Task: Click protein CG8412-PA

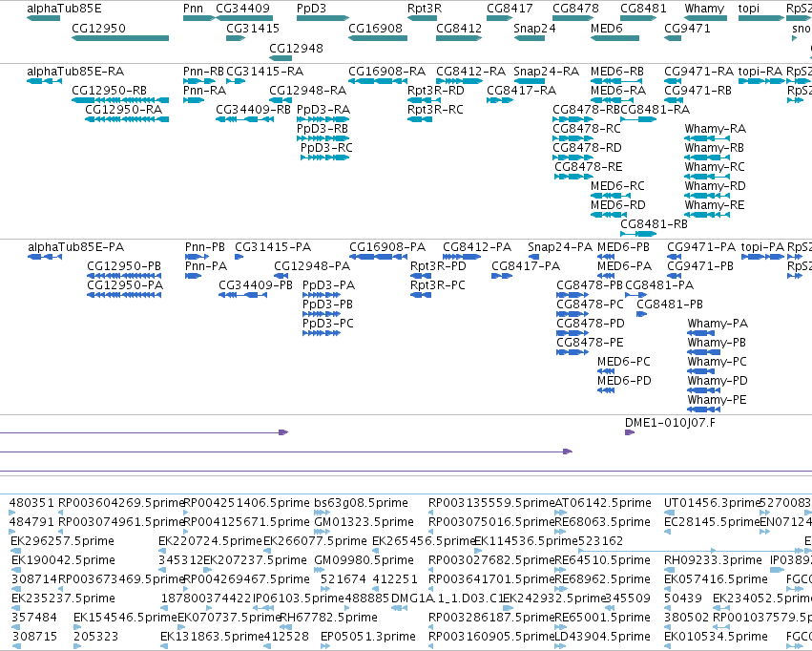Action: coord(477,247)
